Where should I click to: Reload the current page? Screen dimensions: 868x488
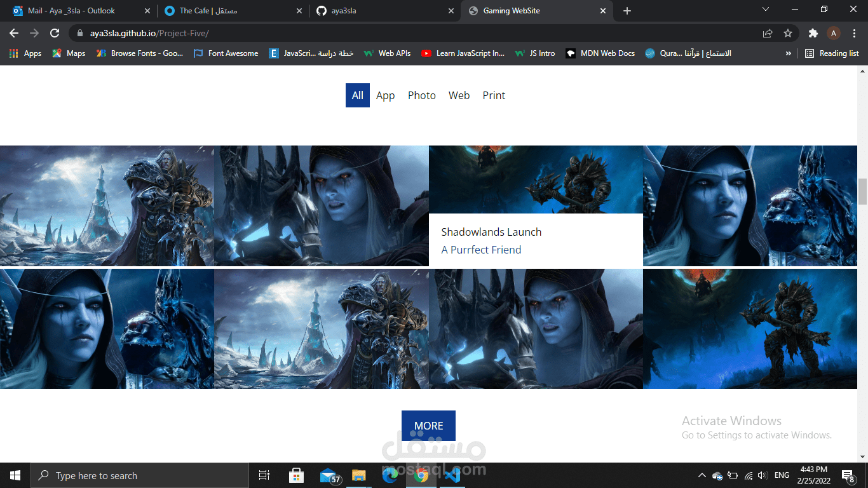point(55,33)
